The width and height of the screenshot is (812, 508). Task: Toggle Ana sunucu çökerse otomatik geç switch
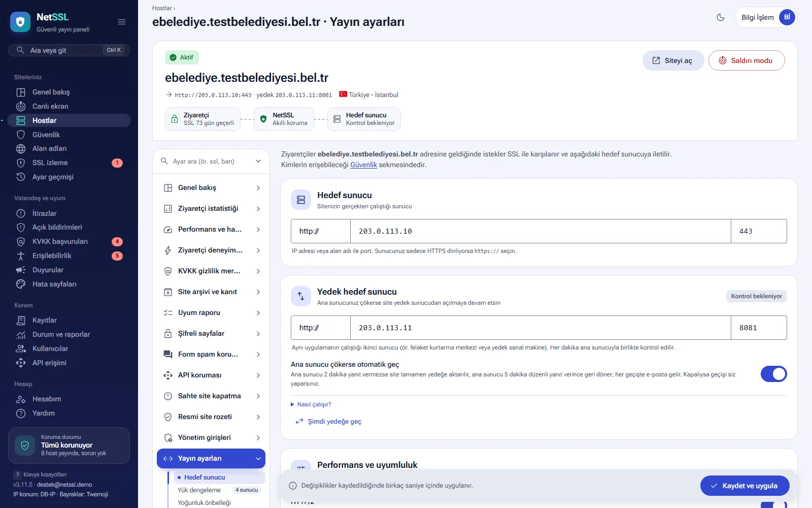coord(773,374)
